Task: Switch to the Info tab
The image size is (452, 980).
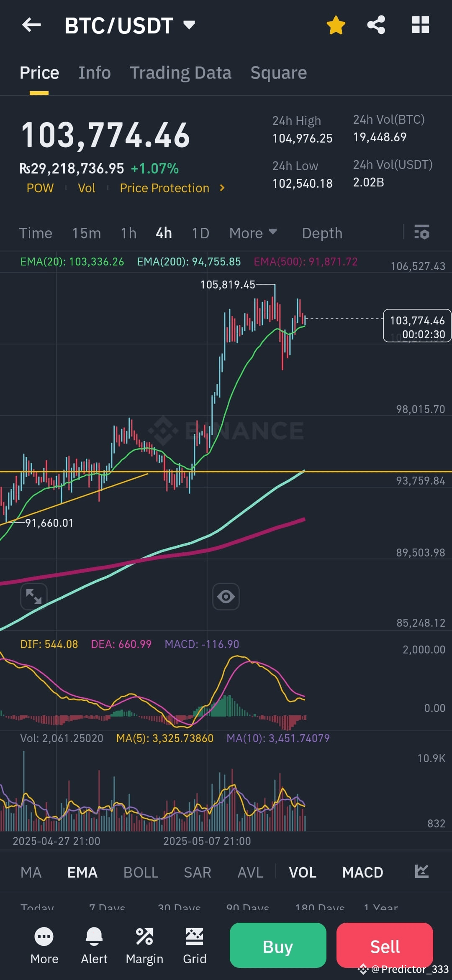Action: [x=95, y=73]
